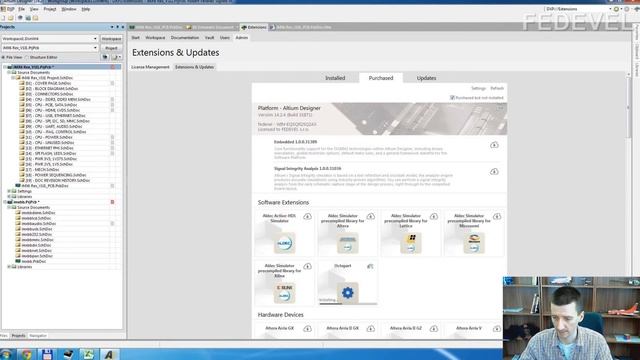Open the Documentation page link
This screenshot has width=640, height=360.
click(185, 38)
